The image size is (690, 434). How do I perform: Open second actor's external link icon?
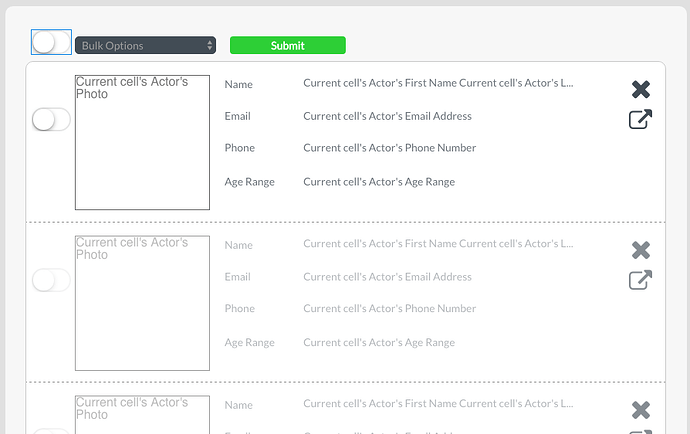640,280
